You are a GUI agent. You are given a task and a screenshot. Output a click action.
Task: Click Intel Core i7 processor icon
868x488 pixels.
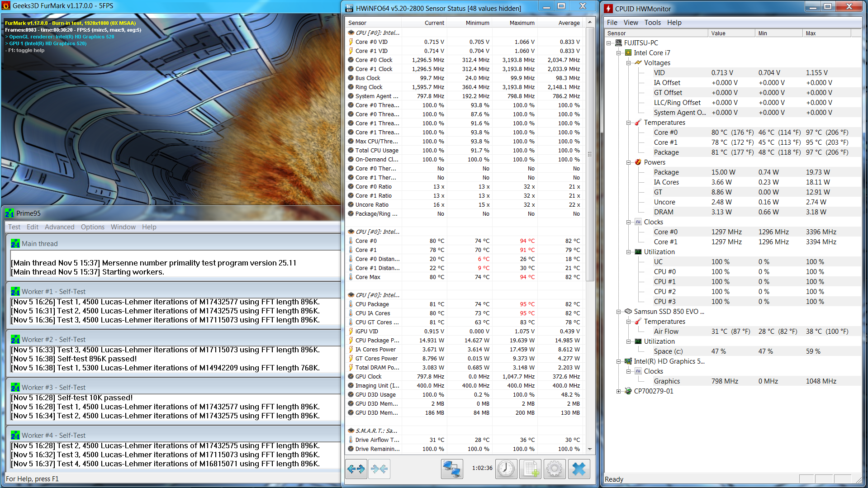point(628,52)
